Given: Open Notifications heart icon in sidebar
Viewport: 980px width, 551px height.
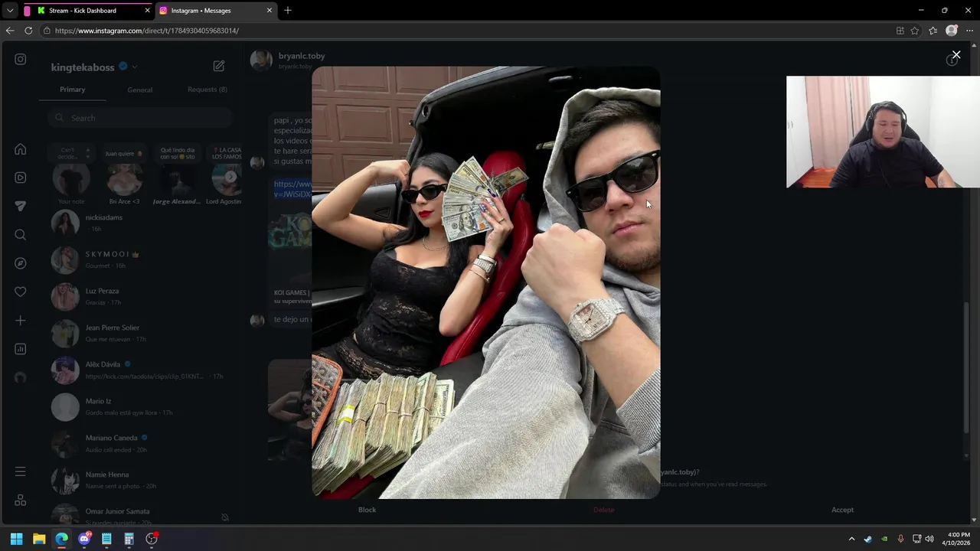Looking at the screenshot, I should (21, 292).
